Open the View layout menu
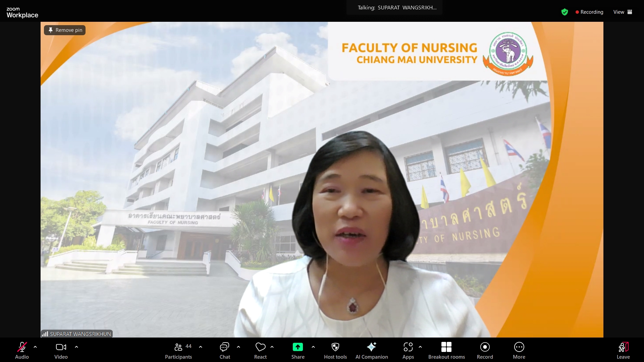The height and width of the screenshot is (362, 644). coord(623,12)
